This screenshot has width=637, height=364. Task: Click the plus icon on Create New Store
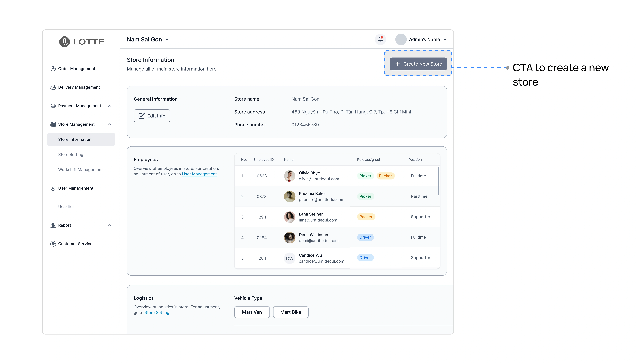[x=397, y=64]
